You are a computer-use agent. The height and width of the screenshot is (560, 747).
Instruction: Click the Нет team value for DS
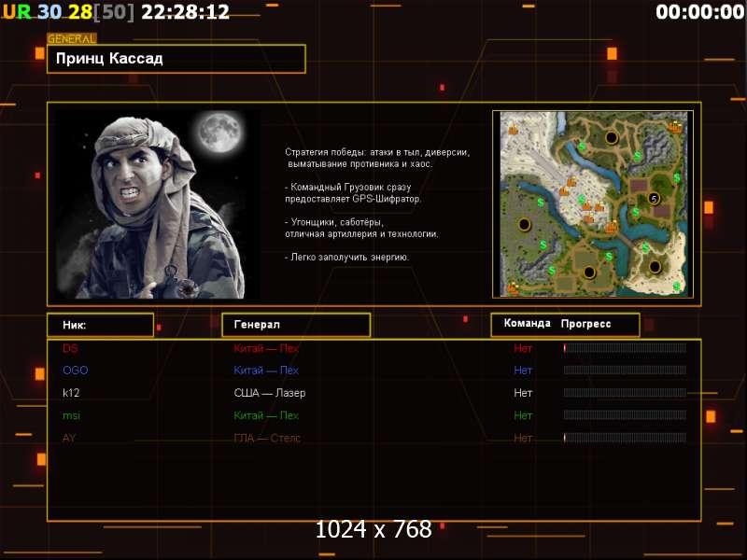pos(523,348)
